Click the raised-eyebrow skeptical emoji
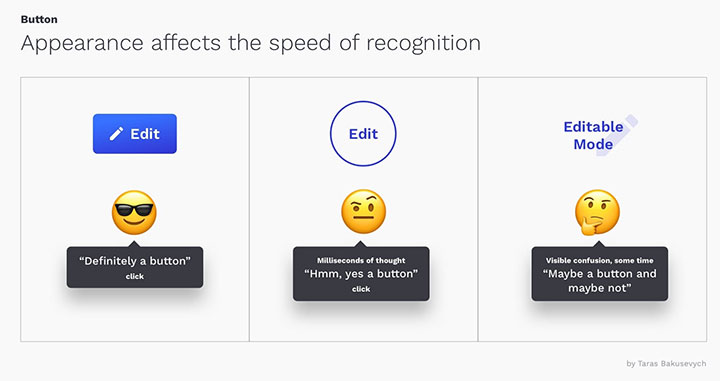 [363, 212]
